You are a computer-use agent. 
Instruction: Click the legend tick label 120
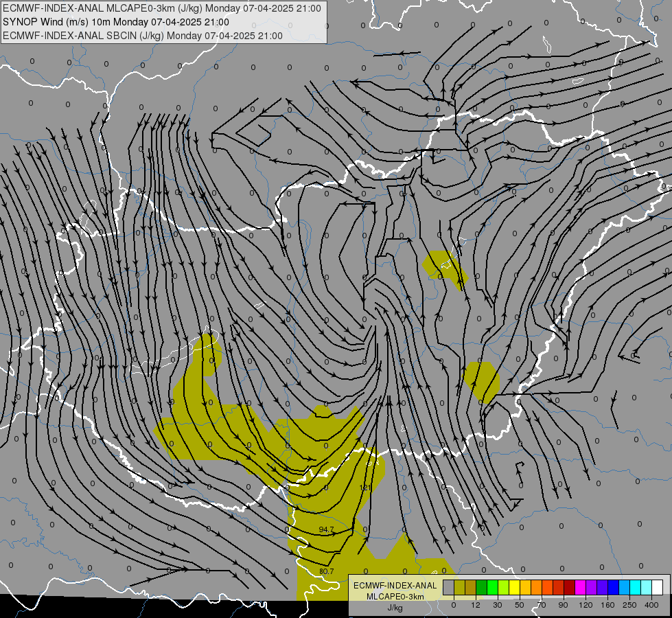point(586,605)
